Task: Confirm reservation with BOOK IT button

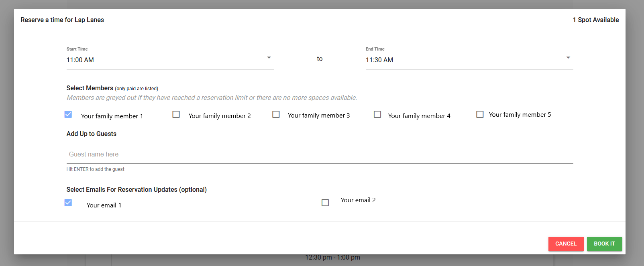Action: coord(604,244)
